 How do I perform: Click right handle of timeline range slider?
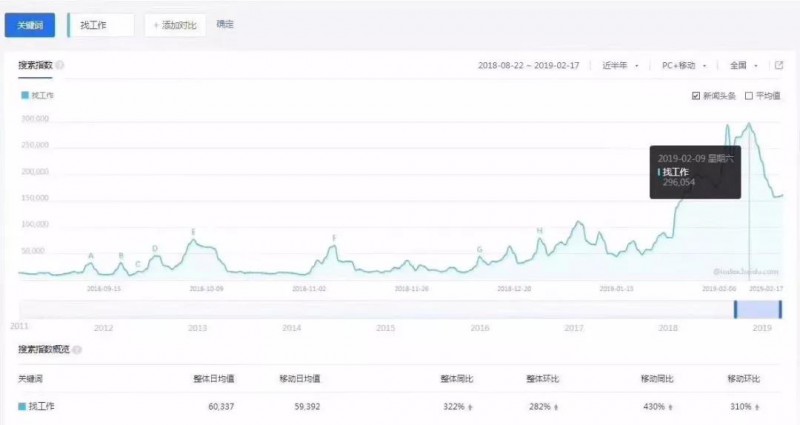pyautogui.click(x=780, y=310)
